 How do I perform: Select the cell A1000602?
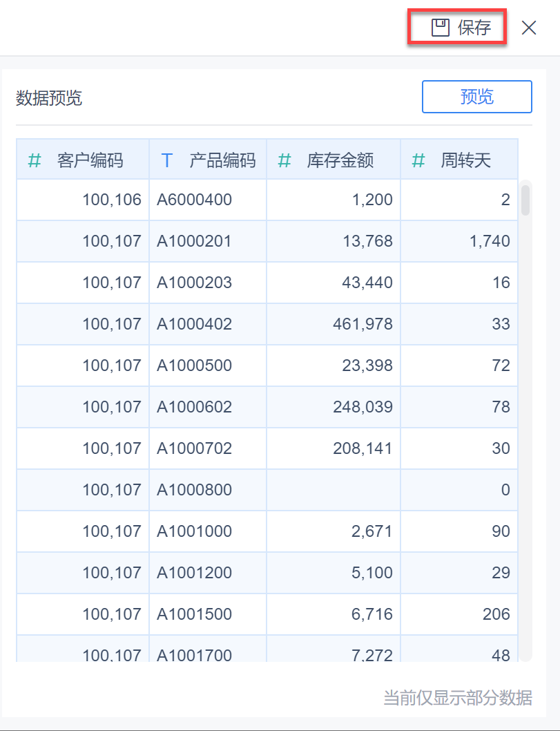pyautogui.click(x=208, y=407)
